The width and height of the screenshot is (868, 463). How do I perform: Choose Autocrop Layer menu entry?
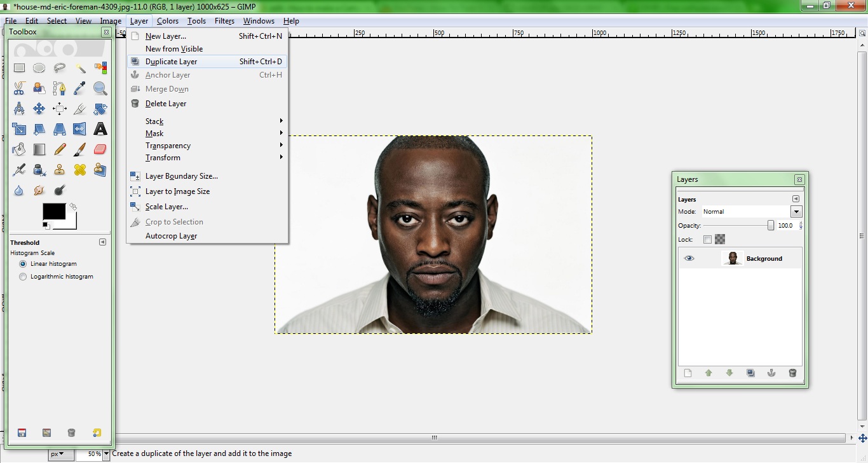click(207, 236)
